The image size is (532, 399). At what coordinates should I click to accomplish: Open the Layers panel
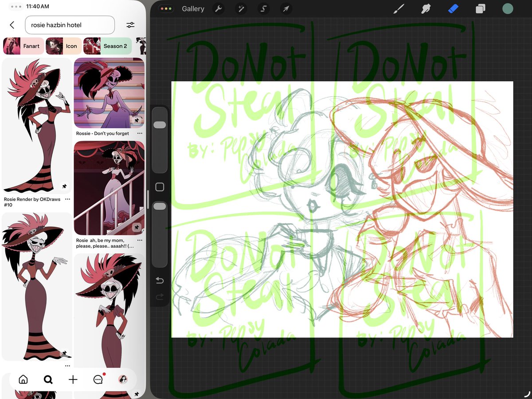(481, 9)
